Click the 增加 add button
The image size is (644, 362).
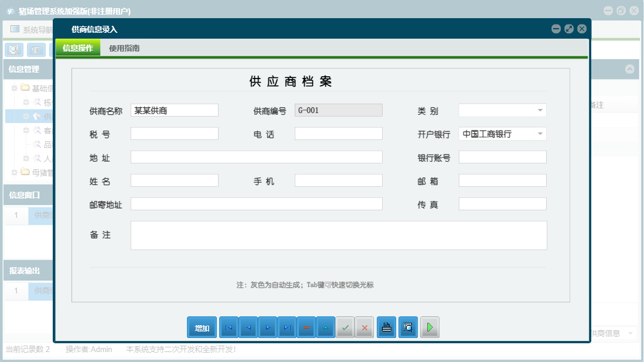point(202,327)
